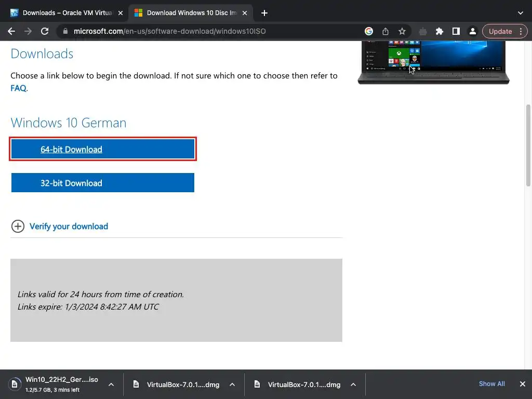This screenshot has height=399, width=532.
Task: Close the downloads bar
Action: coord(523,384)
